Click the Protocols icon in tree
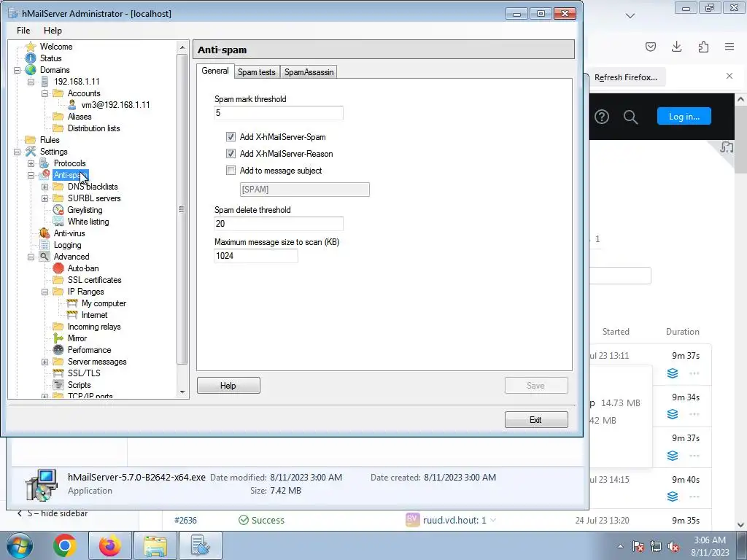The width and height of the screenshot is (747, 560). pyautogui.click(x=44, y=163)
